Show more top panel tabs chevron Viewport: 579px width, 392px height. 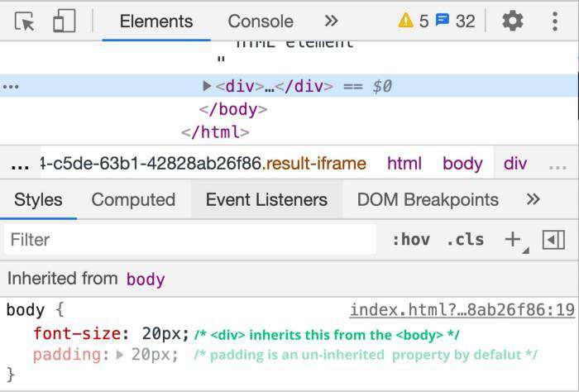(331, 21)
